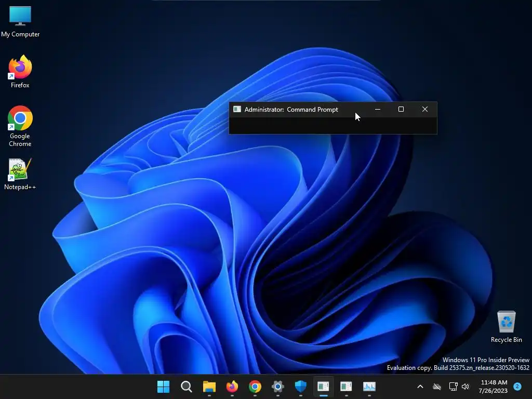532x399 pixels.
Task: Open the clock showing 11:48 AM
Action: 494,387
